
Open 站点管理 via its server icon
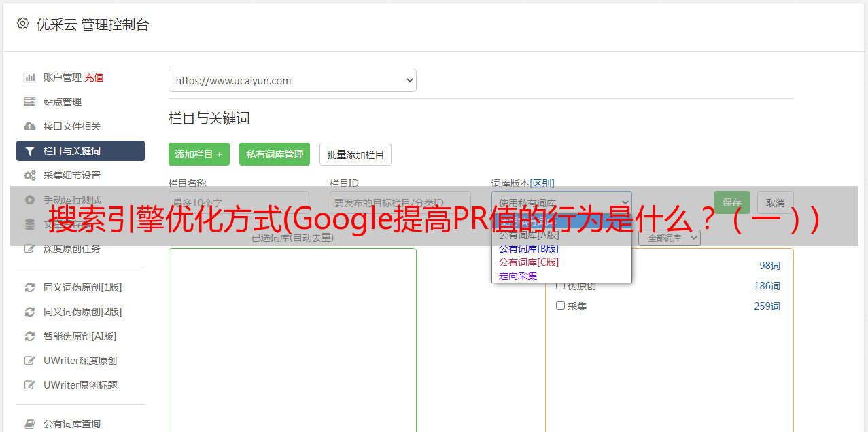click(x=29, y=102)
